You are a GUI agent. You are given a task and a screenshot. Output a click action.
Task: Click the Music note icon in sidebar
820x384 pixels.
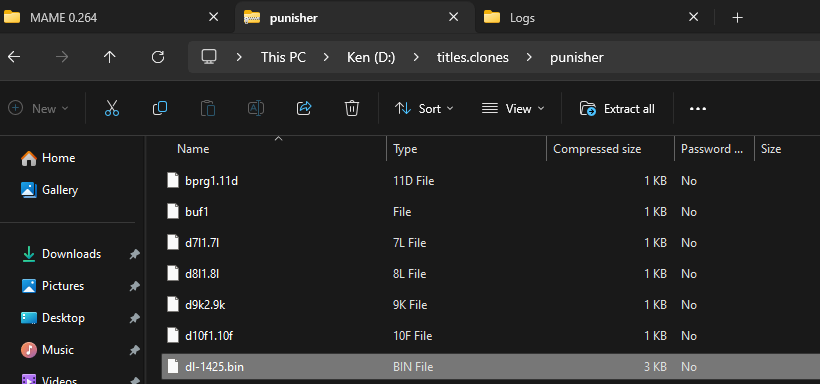point(29,349)
